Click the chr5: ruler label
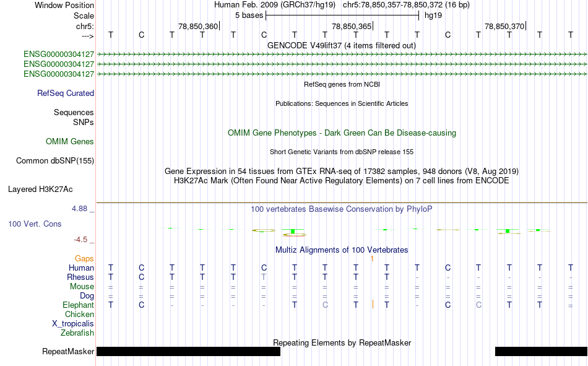 [85, 26]
